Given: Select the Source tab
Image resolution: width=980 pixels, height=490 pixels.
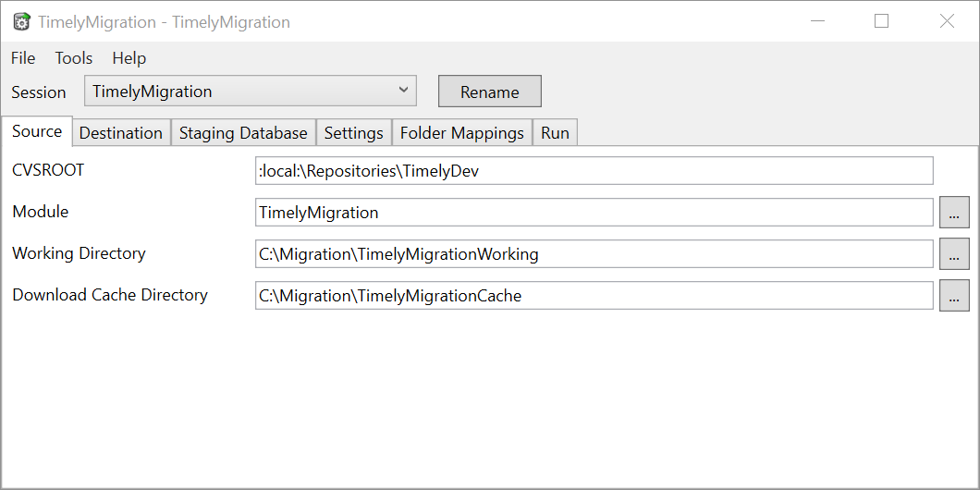Looking at the screenshot, I should tap(37, 131).
